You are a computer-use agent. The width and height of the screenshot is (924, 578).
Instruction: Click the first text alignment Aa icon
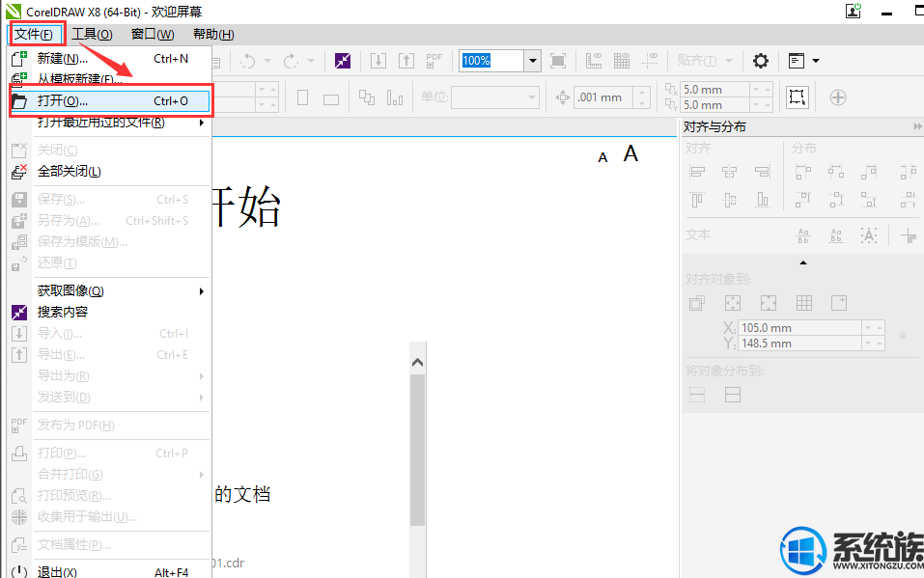point(802,235)
